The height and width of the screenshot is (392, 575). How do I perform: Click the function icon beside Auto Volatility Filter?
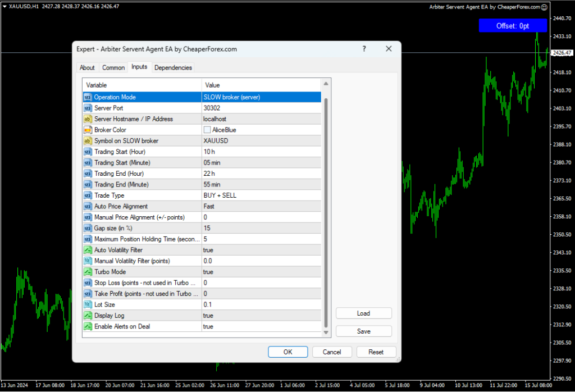88,250
